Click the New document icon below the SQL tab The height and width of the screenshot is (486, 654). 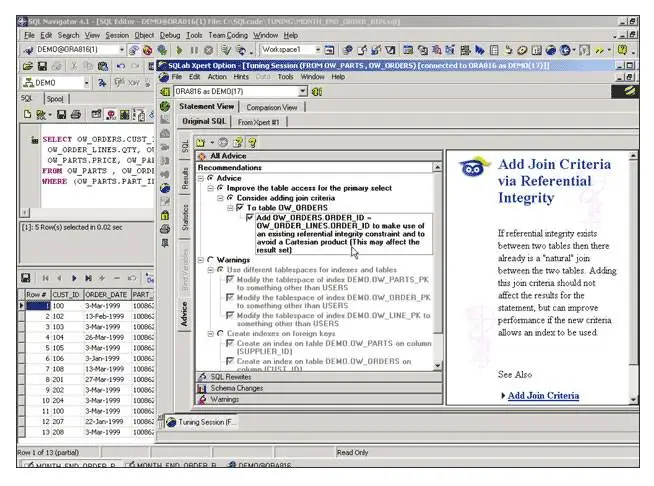pos(28,114)
